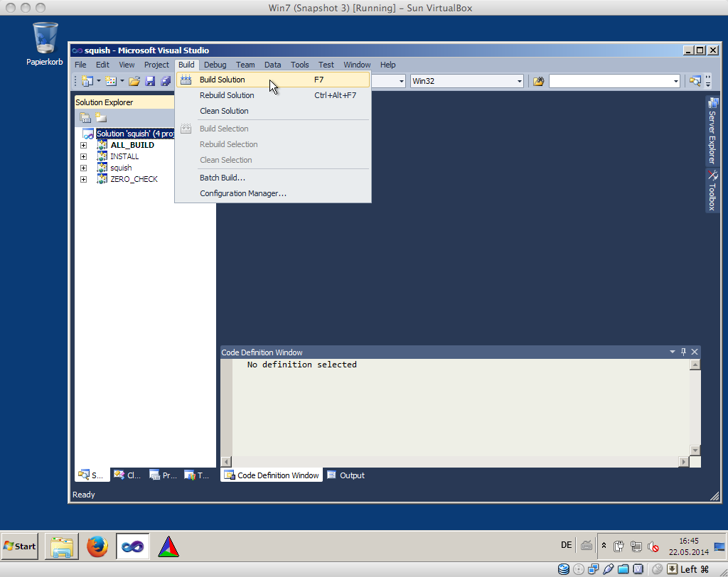Click the Find in Files binoculars-folder icon
The image size is (728, 577).
click(539, 81)
